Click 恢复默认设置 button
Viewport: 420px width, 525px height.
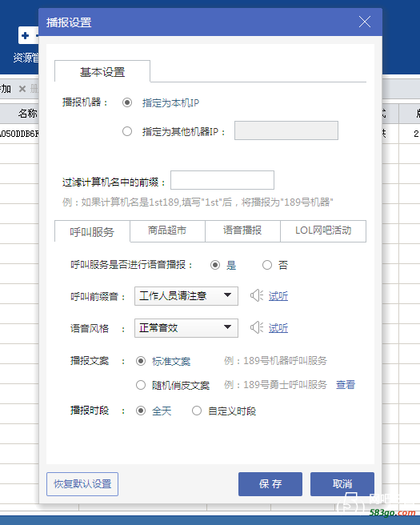[x=82, y=484]
